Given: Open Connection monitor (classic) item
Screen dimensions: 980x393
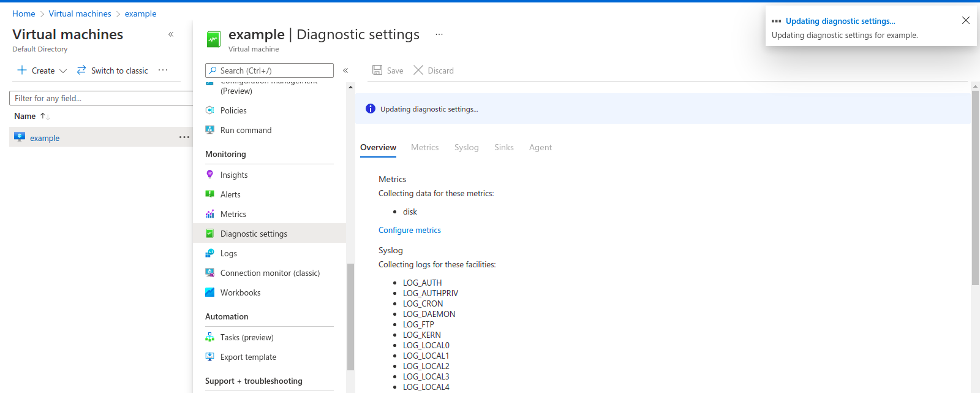Looking at the screenshot, I should [269, 273].
